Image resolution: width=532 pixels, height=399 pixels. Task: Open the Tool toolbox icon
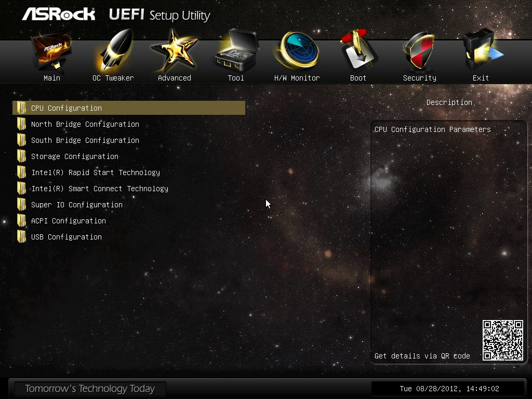click(x=236, y=50)
